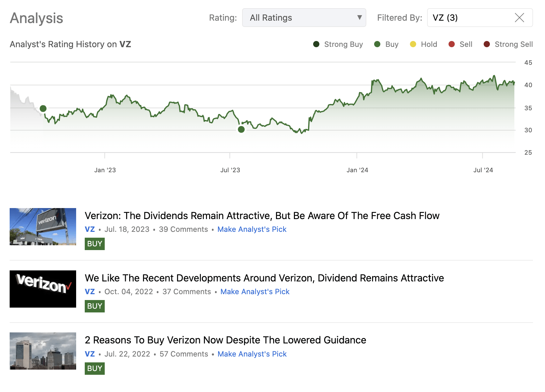Screen dimensions: 545x392
Task: Click the October 2022 Buy rating marker on chart
Action: [x=43, y=109]
